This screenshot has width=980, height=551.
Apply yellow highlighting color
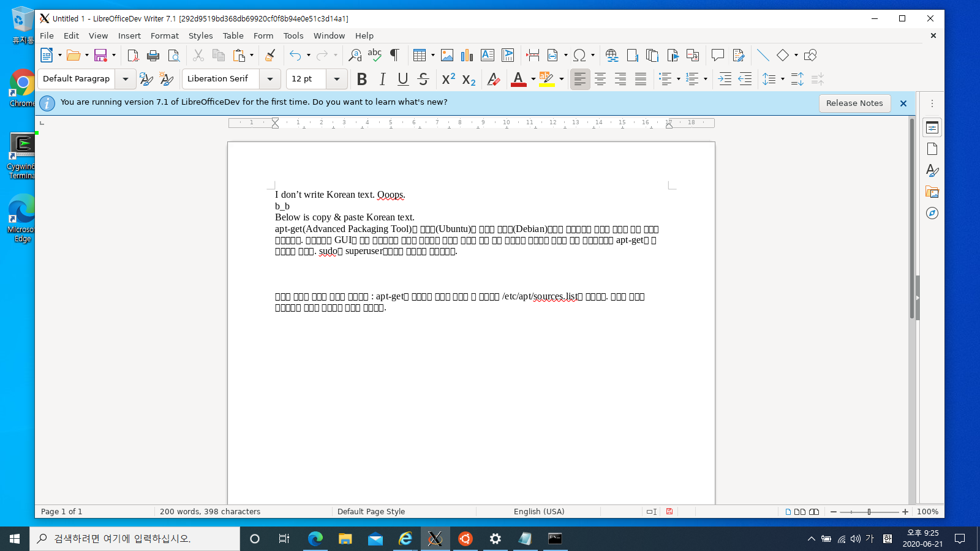point(546,79)
